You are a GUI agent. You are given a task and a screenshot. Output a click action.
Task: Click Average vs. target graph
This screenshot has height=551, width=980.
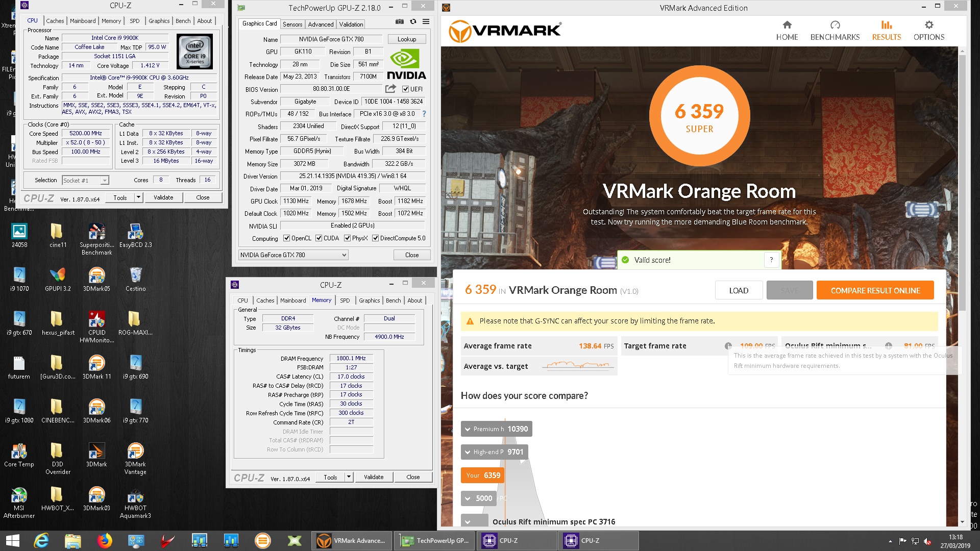point(578,366)
